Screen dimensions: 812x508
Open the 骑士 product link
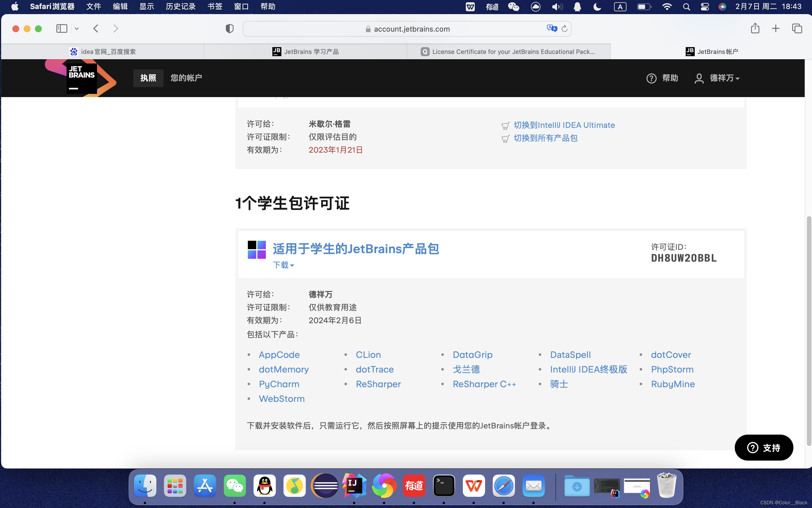(559, 384)
